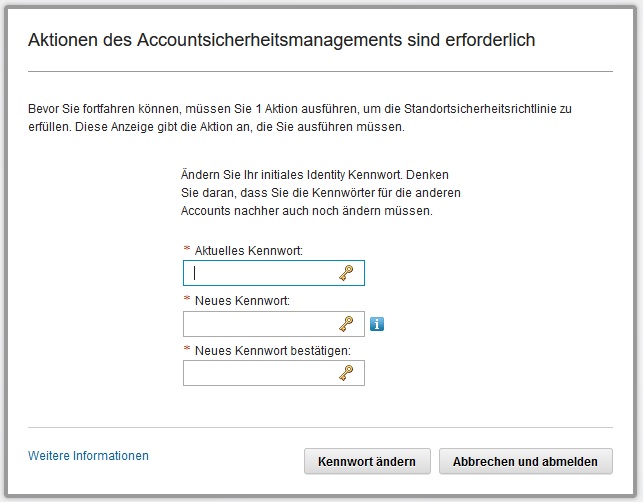Click the red asterisk beside Aktuelles Kennwort
The height and width of the screenshot is (502, 643).
186,250
